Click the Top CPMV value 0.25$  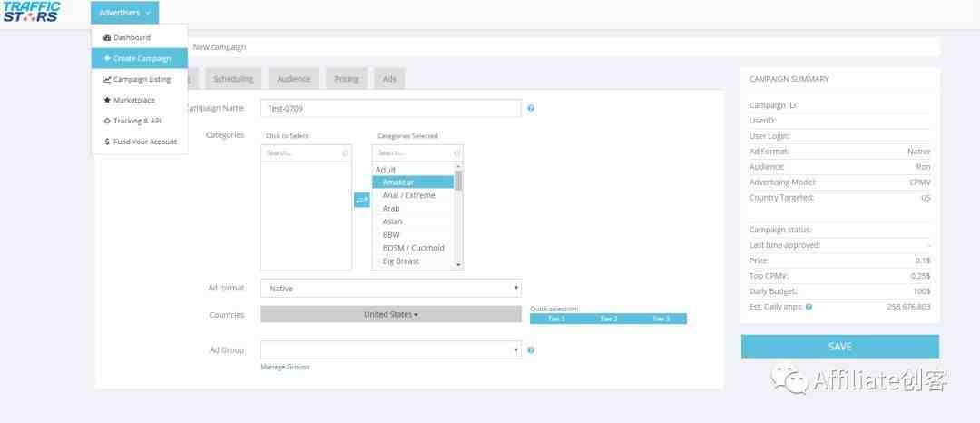pos(920,276)
